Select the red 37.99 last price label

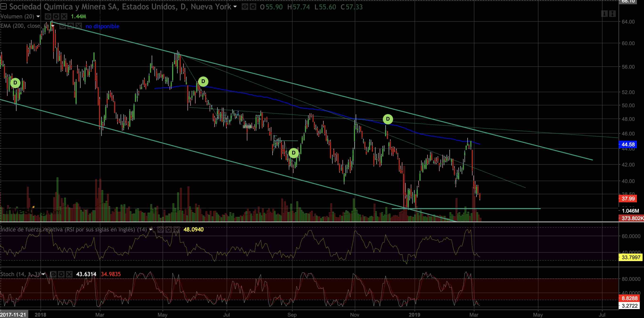(x=628, y=199)
